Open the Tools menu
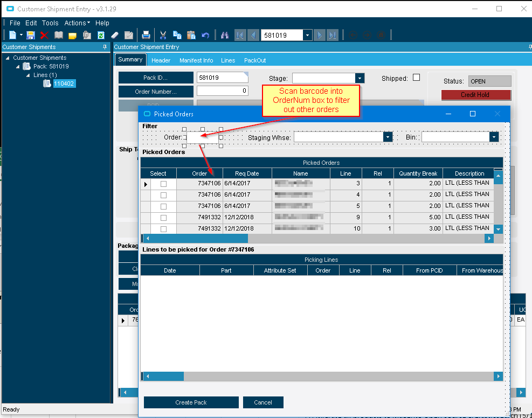532x418 pixels. click(x=50, y=23)
